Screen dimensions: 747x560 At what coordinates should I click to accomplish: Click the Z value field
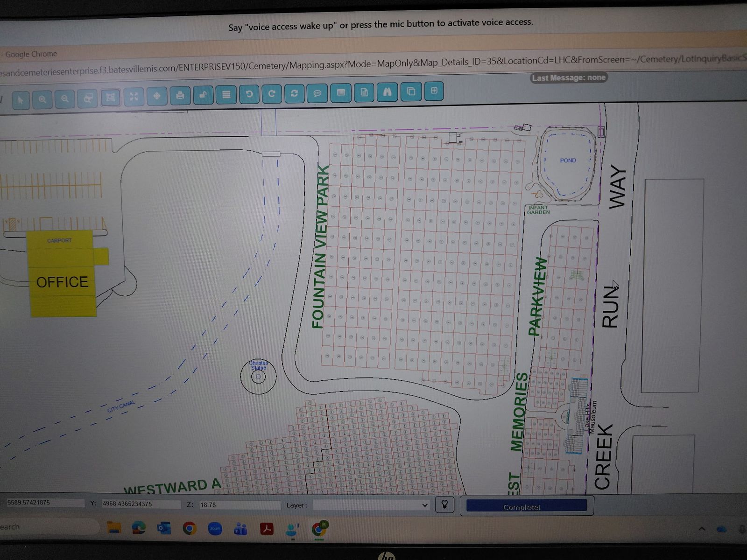pos(239,505)
